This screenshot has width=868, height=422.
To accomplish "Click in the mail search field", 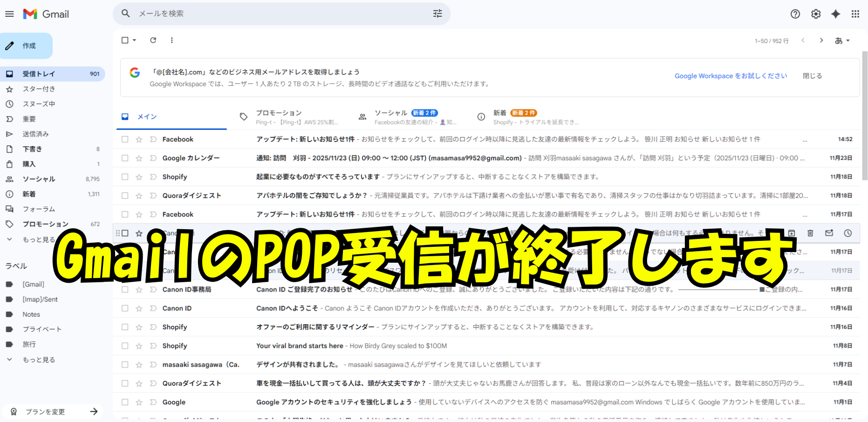I will [280, 14].
